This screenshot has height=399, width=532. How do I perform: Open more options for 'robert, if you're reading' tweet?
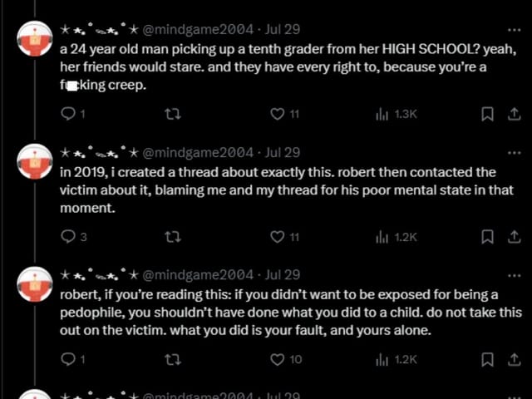tap(514, 275)
